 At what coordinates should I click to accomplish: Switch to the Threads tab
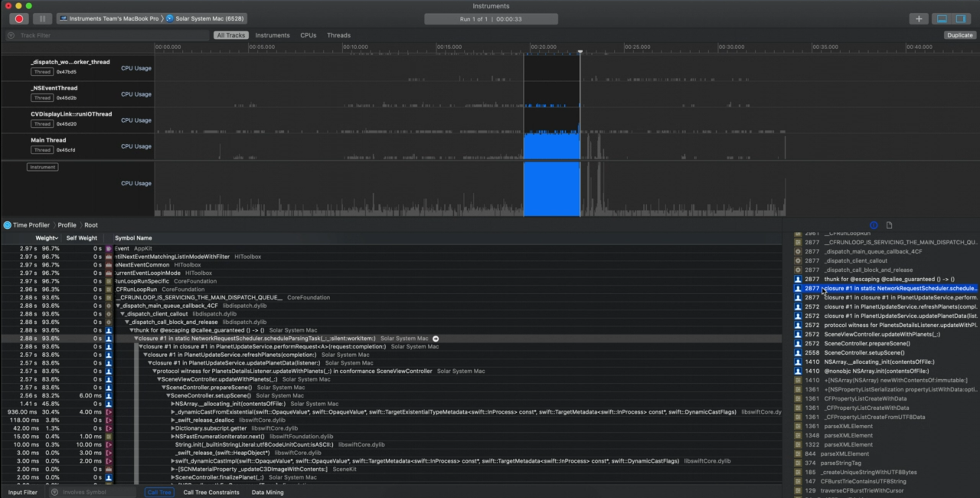[x=338, y=35]
